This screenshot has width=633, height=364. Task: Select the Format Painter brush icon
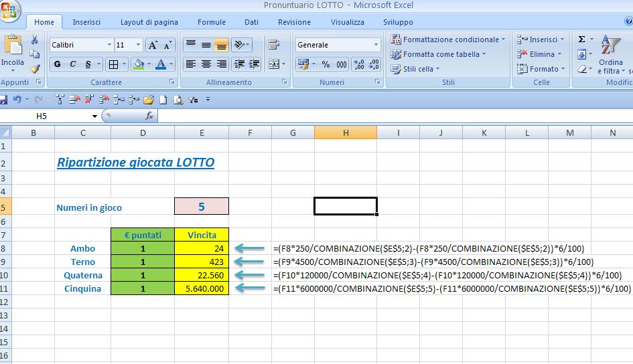(35, 69)
